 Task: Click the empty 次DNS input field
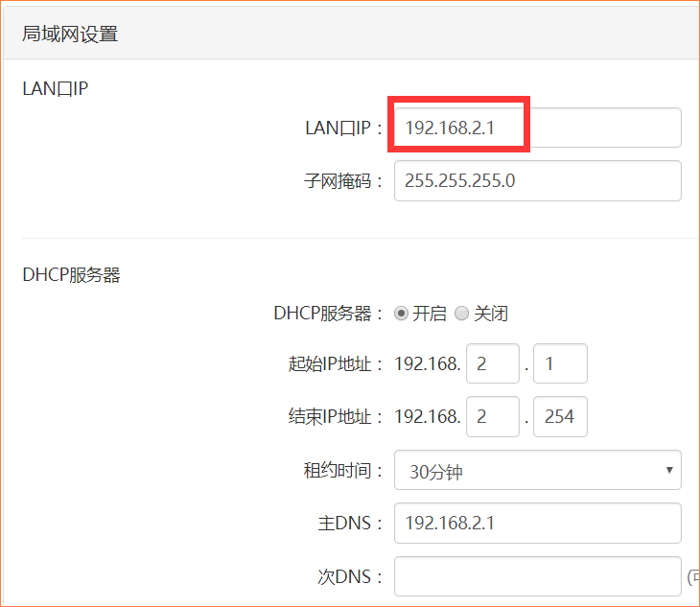click(x=538, y=576)
